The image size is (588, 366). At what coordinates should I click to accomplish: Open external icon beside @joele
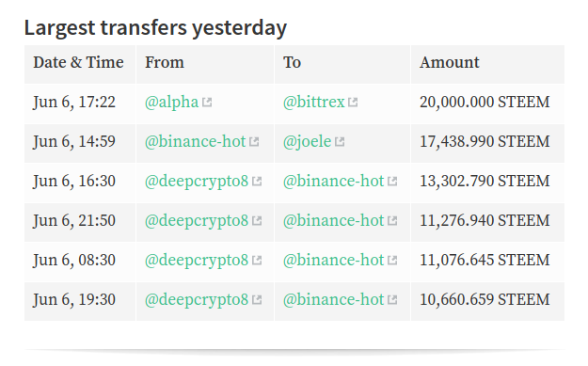coord(340,142)
